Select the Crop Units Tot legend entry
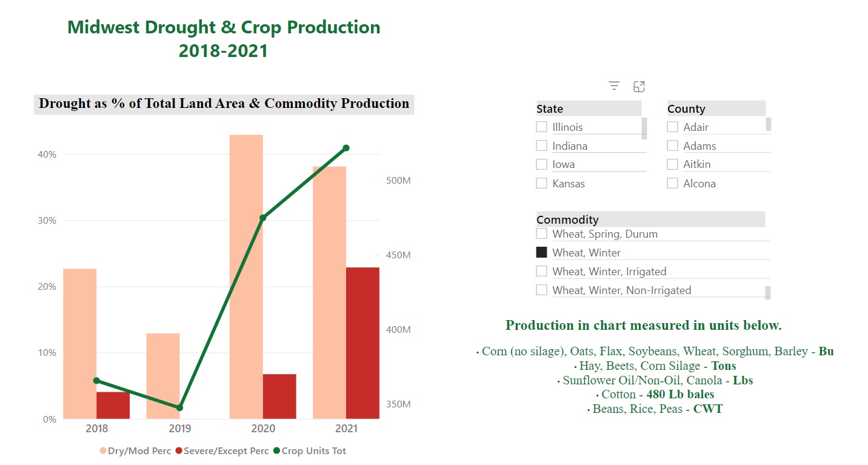 click(x=312, y=450)
